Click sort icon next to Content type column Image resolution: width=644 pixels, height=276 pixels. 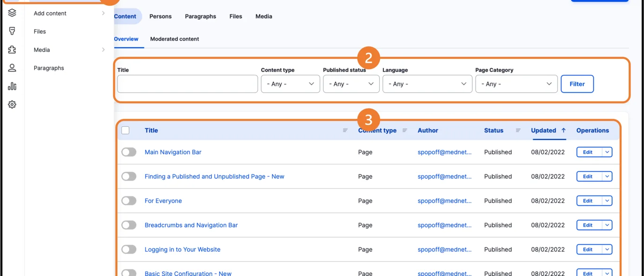point(405,131)
